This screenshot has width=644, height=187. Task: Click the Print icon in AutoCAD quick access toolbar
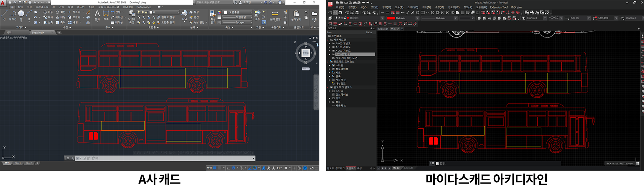point(29,2)
